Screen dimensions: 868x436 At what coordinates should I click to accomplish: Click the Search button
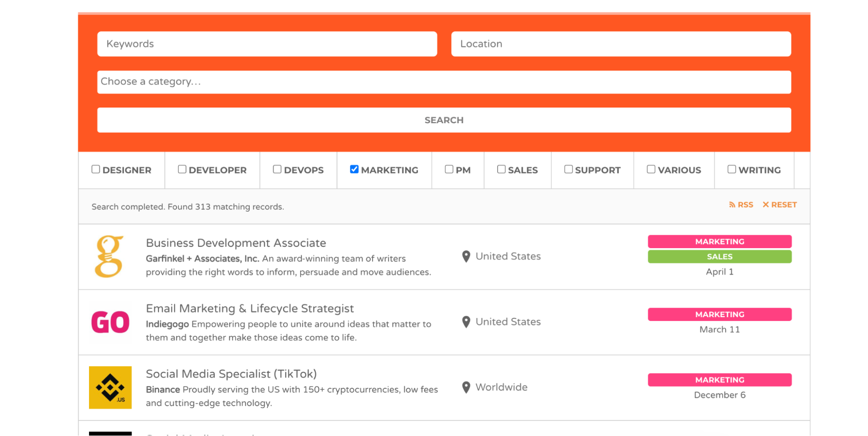(444, 120)
